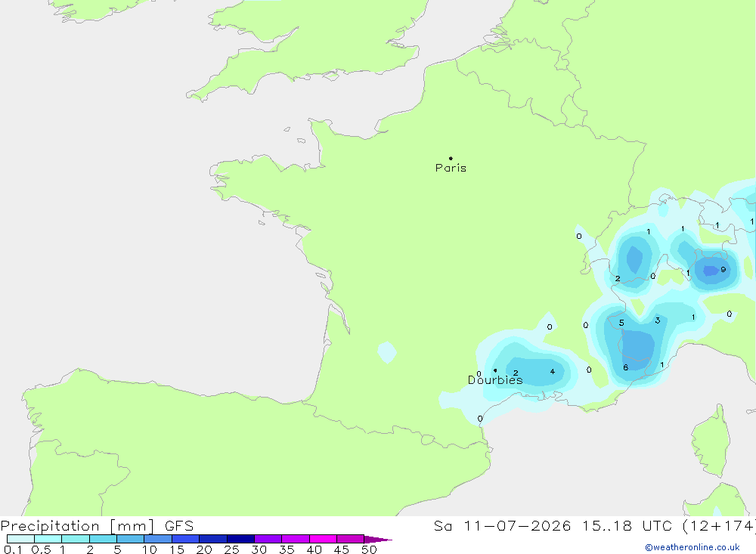
Task: Pick the 5–10 mm legend color swatch
Action: coord(130,539)
